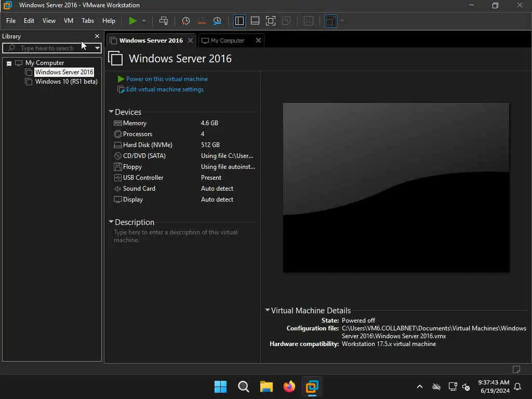The height and width of the screenshot is (399, 532).
Task: Click the Sound Card device entry
Action: (139, 189)
